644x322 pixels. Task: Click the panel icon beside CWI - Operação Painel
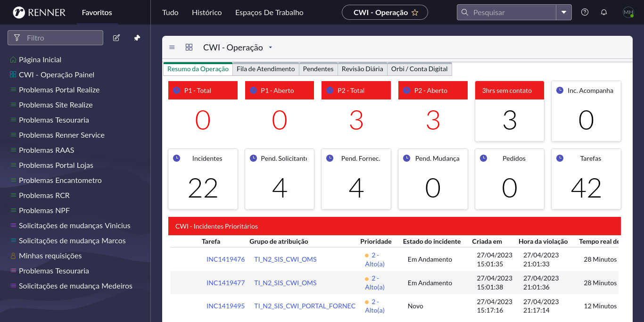(x=13, y=75)
